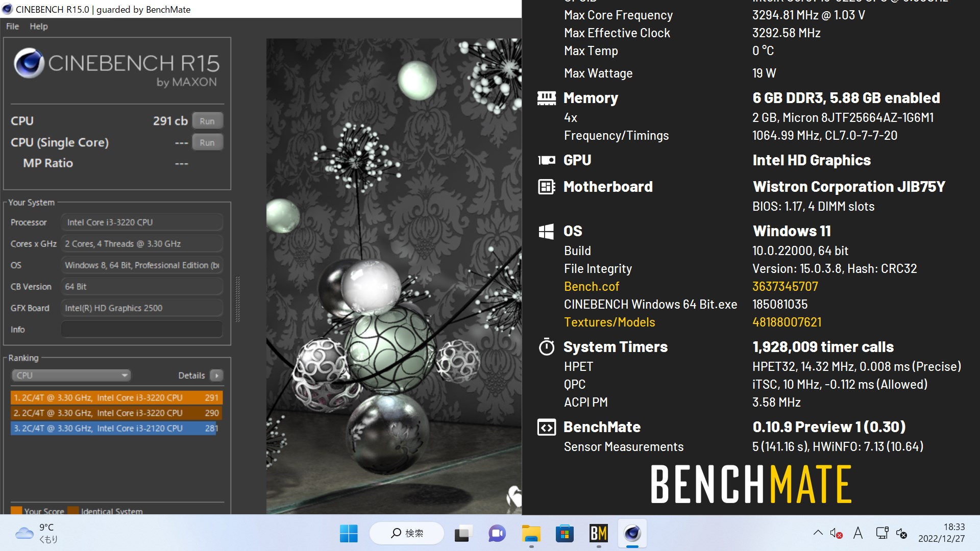Click the Bench.cof yellow entry
The height and width of the screenshot is (551, 980).
(592, 287)
